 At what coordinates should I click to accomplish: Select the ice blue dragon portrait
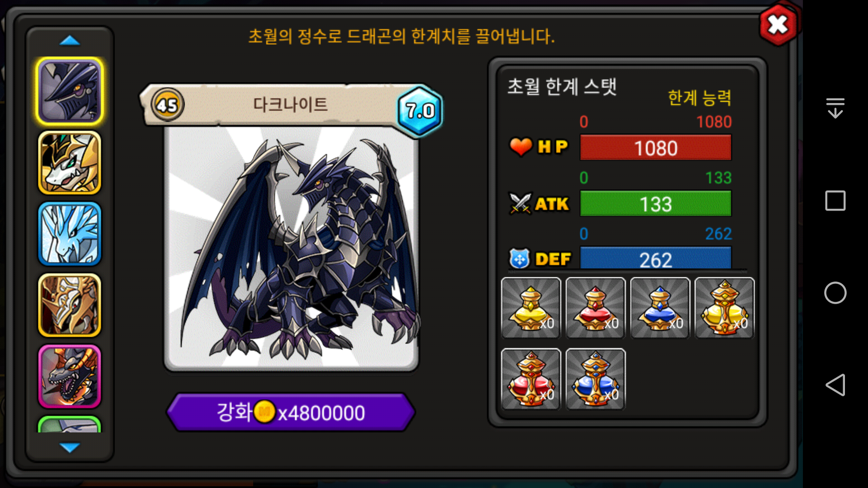[70, 234]
